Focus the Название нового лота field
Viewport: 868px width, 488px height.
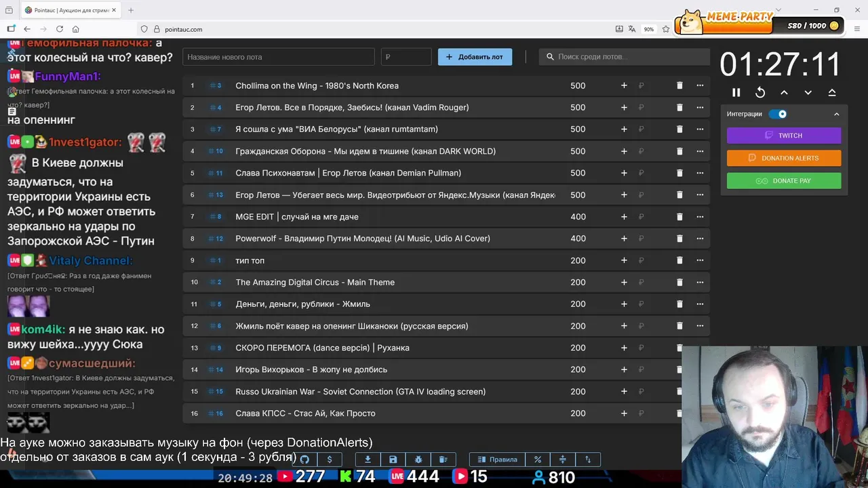(278, 57)
